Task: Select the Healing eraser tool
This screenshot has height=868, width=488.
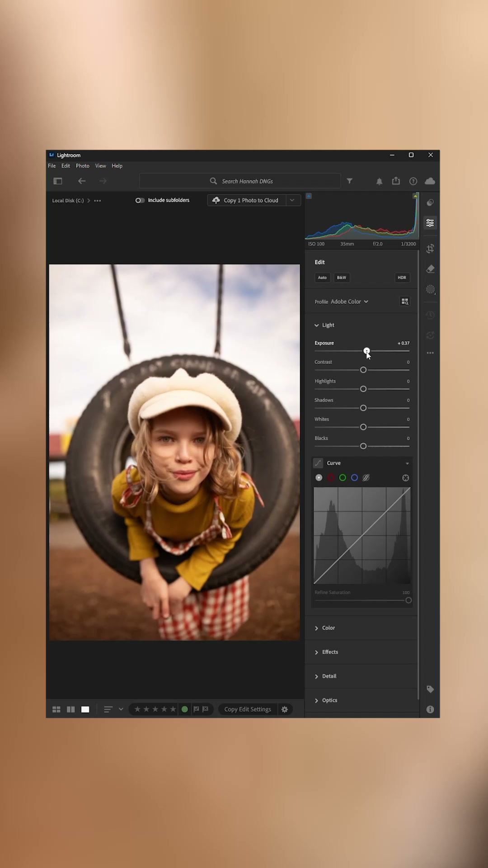Action: pyautogui.click(x=430, y=269)
